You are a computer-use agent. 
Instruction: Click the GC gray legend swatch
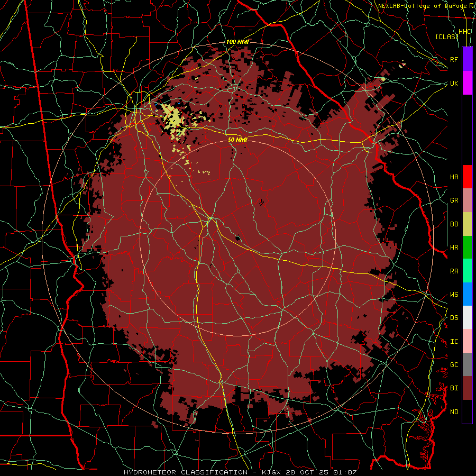(x=467, y=364)
